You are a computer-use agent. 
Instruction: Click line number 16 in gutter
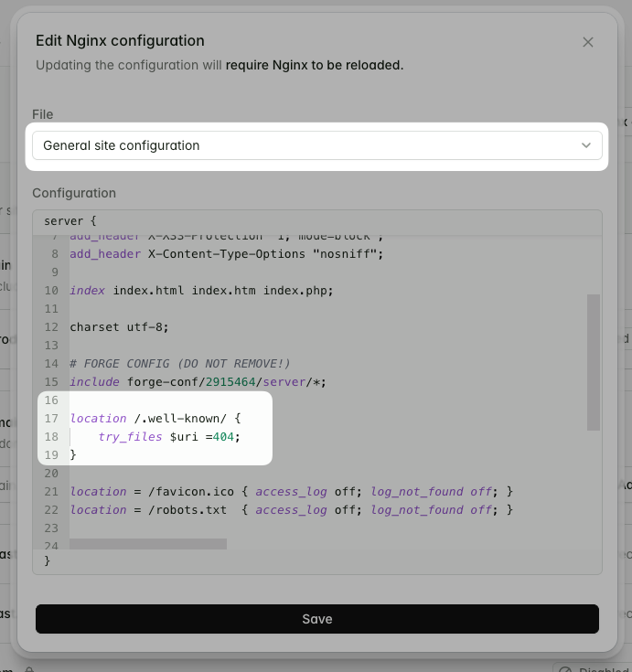click(x=51, y=400)
